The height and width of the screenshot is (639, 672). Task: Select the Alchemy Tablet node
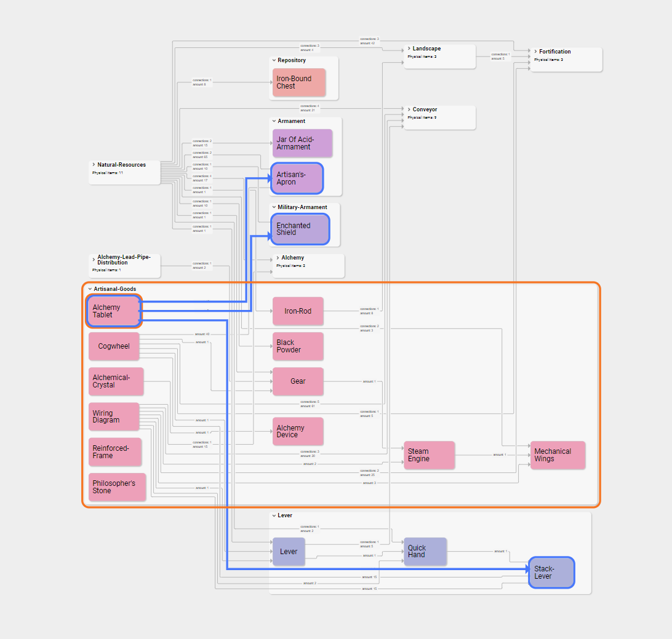(113, 311)
